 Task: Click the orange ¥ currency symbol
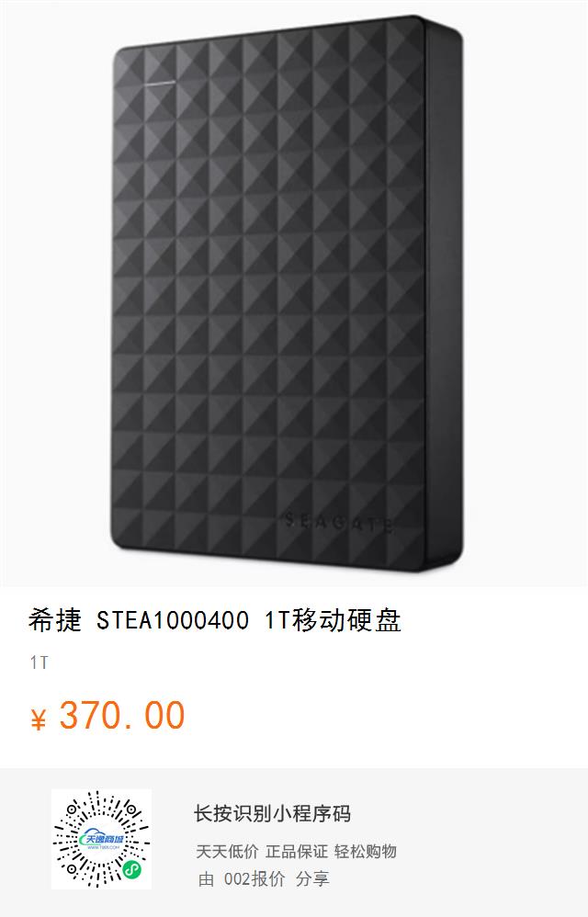pos(39,719)
